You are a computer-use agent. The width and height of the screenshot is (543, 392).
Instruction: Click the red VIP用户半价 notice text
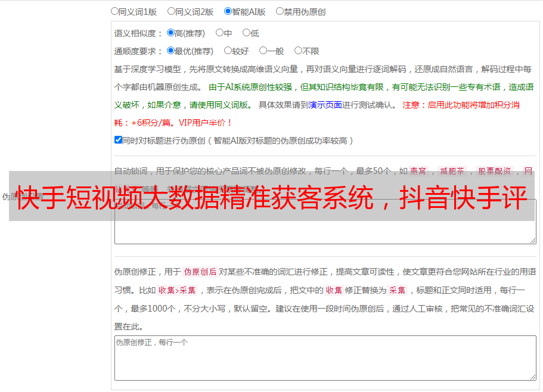205,123
